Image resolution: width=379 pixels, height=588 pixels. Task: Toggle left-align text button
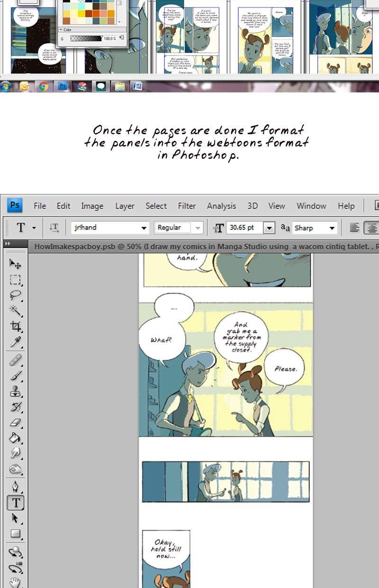(x=354, y=228)
